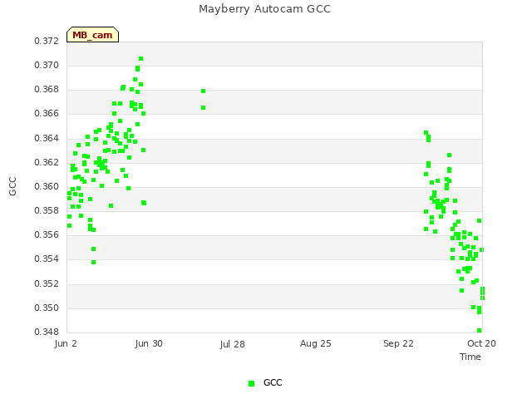Click the 0.372 y-axis value
532x399 pixels.
[x=47, y=41]
